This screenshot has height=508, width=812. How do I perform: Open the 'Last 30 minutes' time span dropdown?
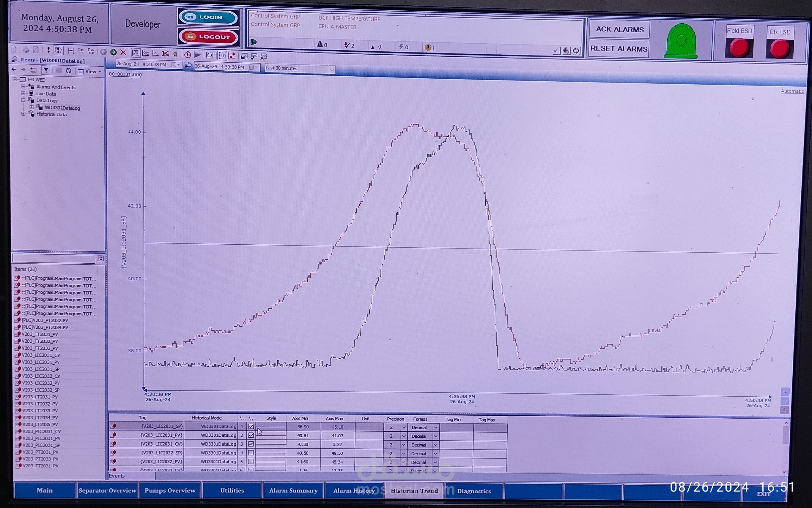331,69
